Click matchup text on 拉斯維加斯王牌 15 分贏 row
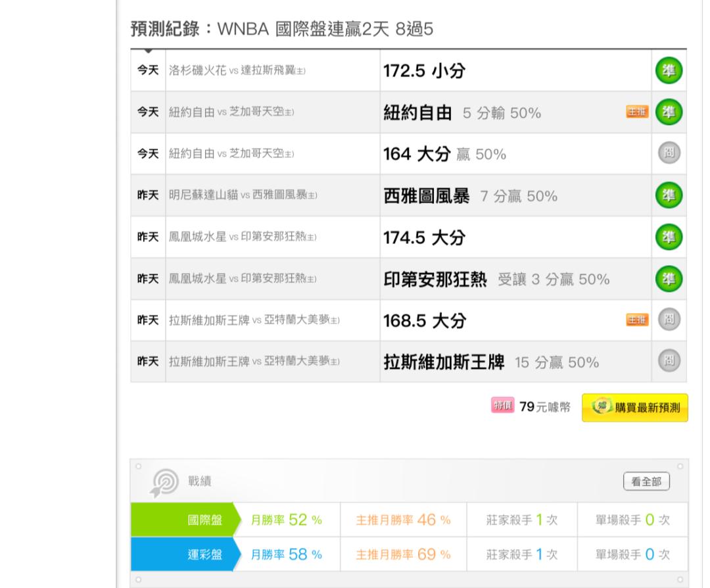 tap(254, 362)
